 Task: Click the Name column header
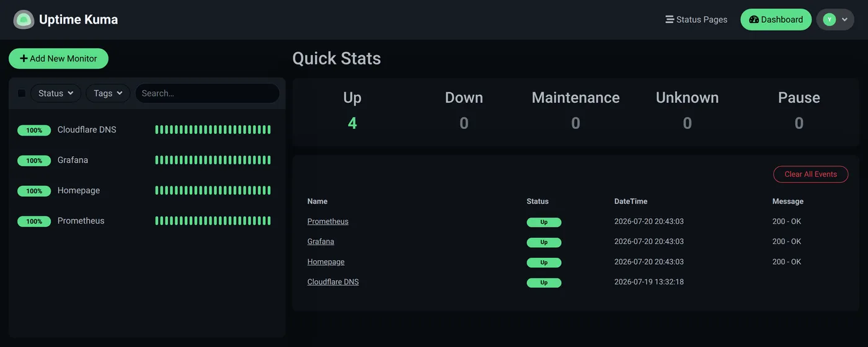317,201
